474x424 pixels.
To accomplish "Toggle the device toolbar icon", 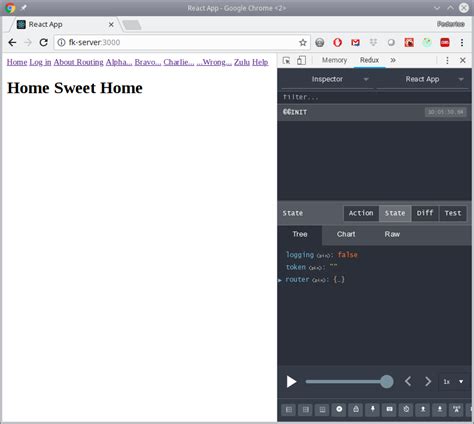I will (x=301, y=60).
